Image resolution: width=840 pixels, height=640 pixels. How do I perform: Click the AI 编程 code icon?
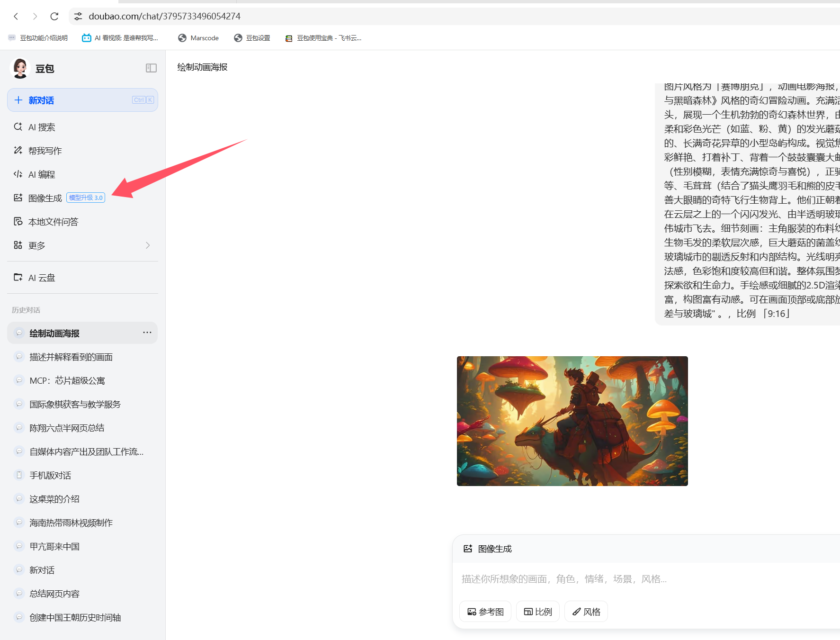tap(18, 174)
